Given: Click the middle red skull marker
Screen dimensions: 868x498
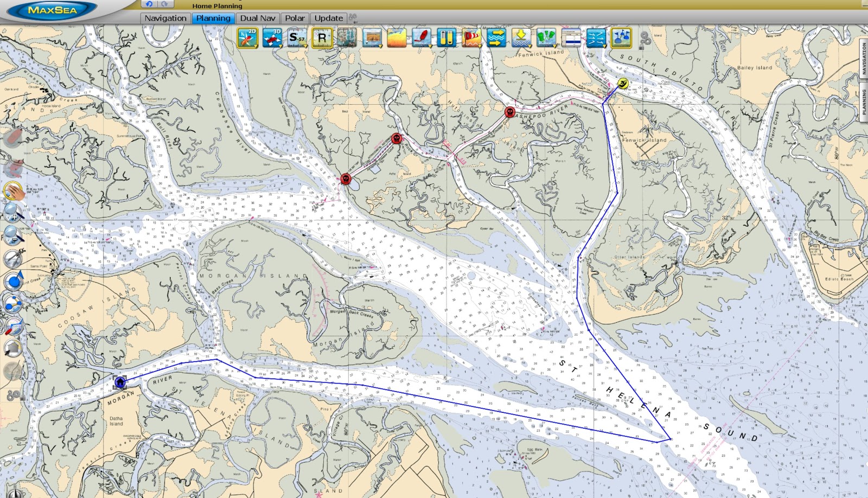Looking at the screenshot, I should pos(397,139).
